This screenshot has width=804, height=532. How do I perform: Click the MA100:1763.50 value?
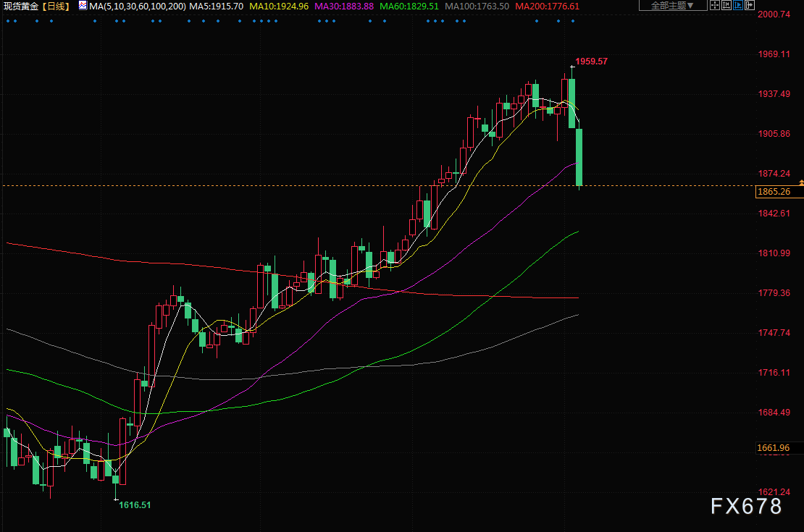[477, 6]
